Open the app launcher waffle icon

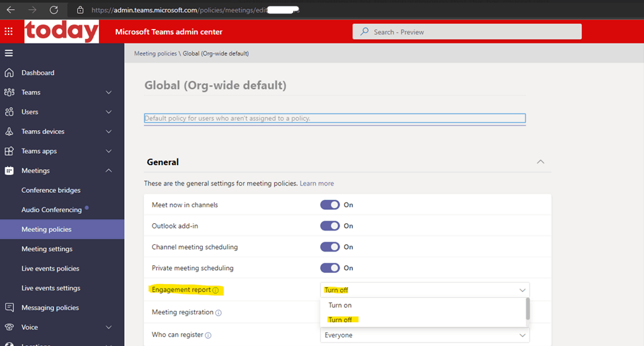[9, 32]
